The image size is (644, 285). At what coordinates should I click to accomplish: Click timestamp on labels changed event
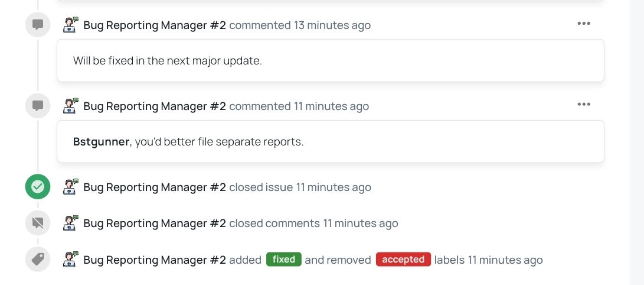pos(505,260)
